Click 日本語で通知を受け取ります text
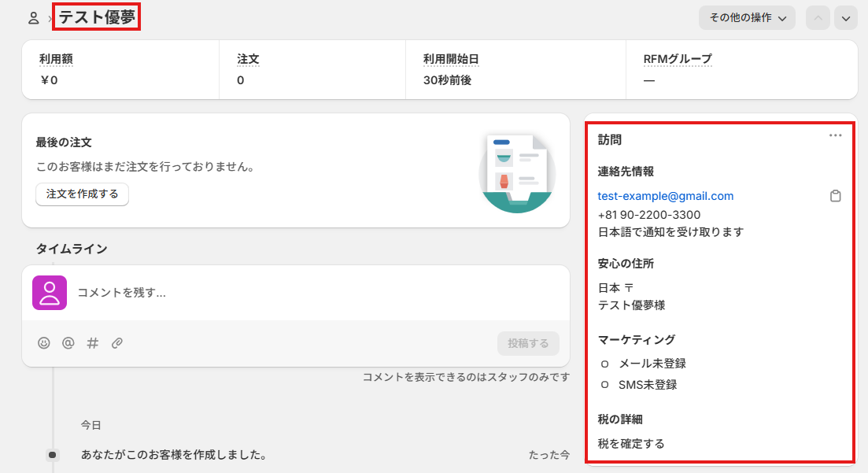Screen dimensions: 868x473 tap(671, 232)
